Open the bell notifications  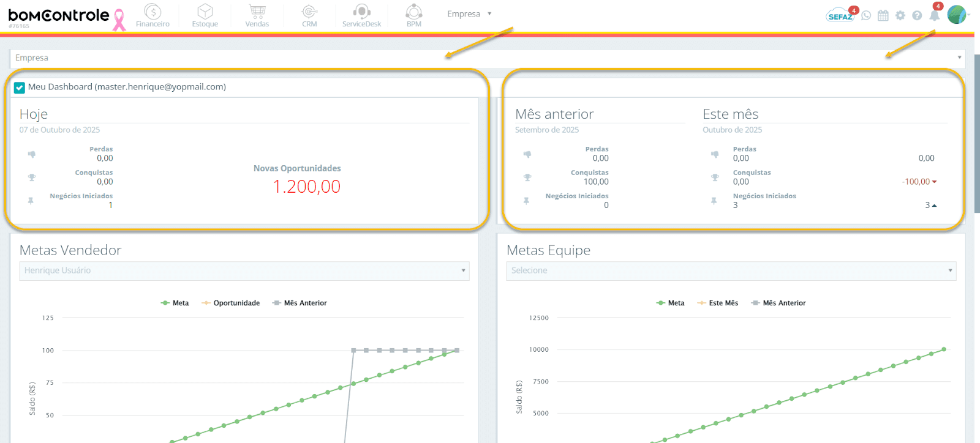coord(934,15)
